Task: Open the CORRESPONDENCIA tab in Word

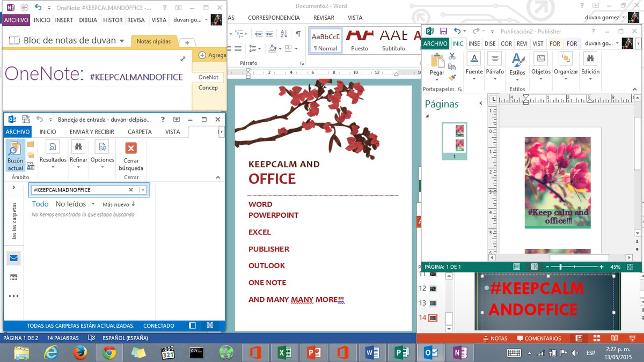Action: tap(274, 18)
